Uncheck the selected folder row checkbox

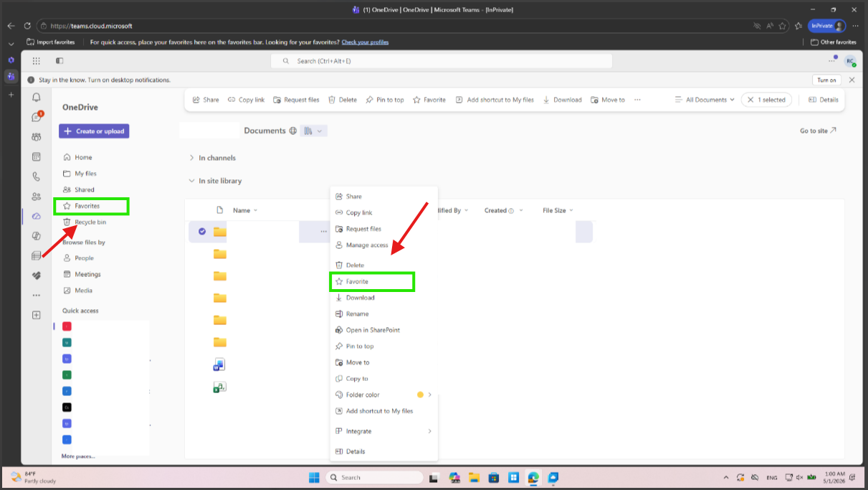pos(202,231)
